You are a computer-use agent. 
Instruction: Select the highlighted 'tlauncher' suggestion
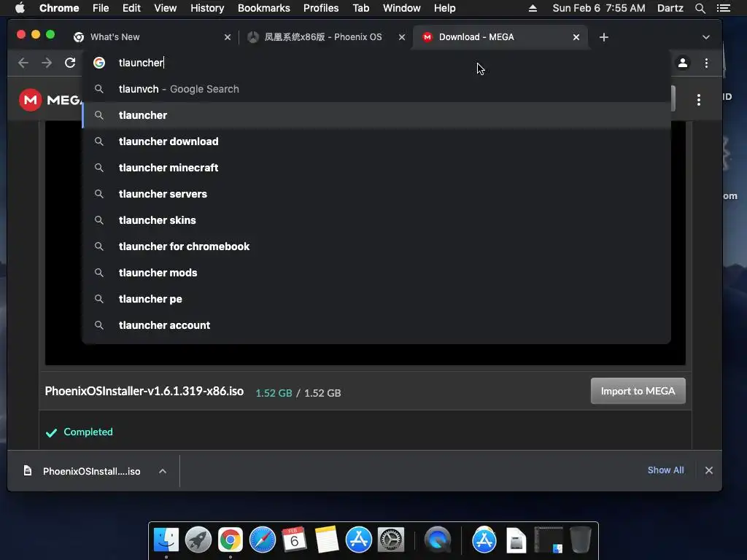376,115
